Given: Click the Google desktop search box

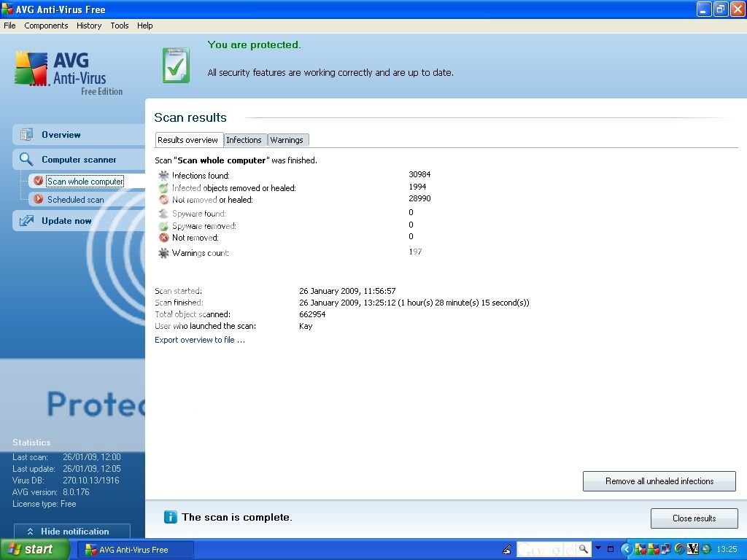Looking at the screenshot, I should coord(546,549).
